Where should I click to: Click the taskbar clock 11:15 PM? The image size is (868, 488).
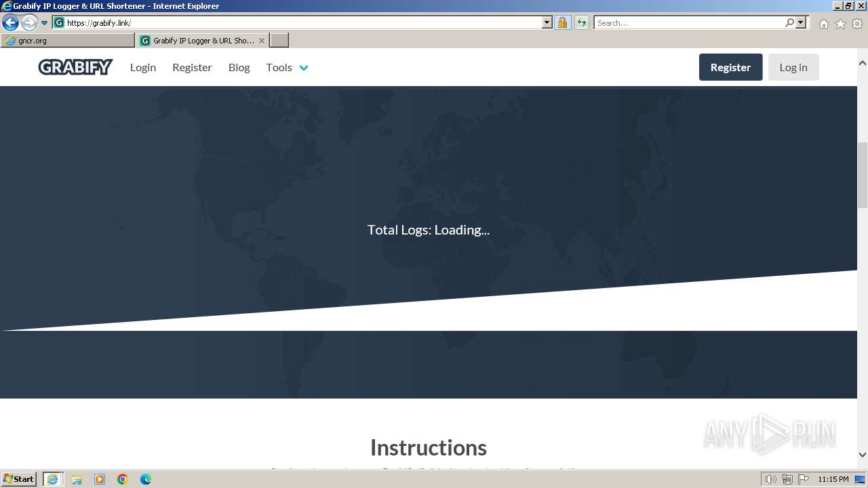(x=833, y=479)
